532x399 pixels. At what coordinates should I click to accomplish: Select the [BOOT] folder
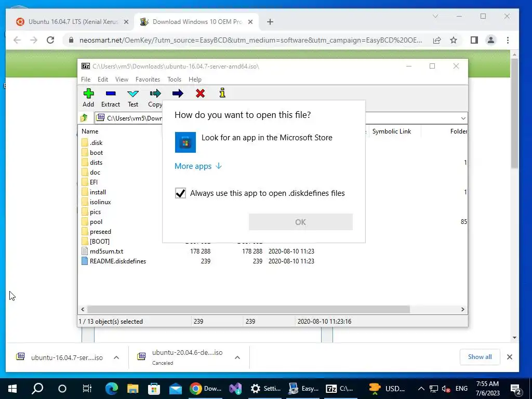coord(96,242)
